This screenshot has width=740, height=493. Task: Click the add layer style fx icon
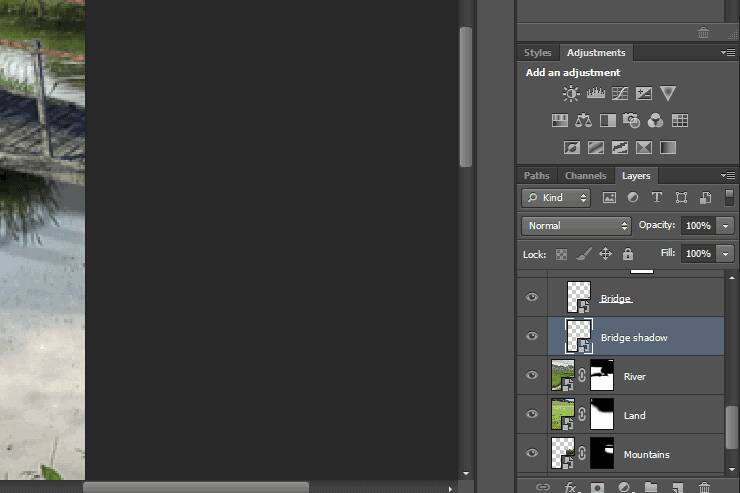coord(571,487)
